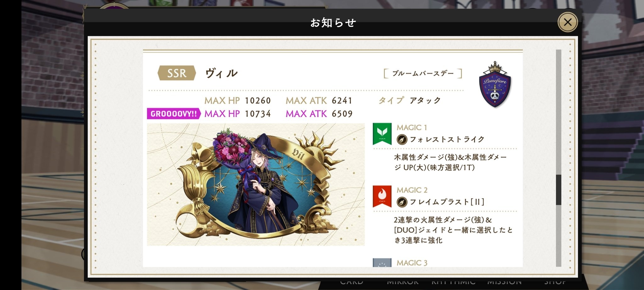Click the gold SSR rarity badge
The width and height of the screenshot is (644, 290).
pos(177,73)
